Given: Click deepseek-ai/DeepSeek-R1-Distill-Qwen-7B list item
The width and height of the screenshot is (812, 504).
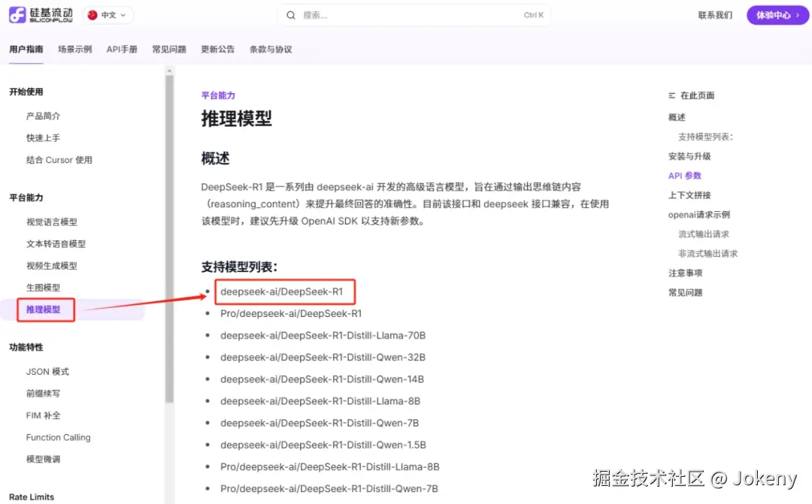Looking at the screenshot, I should coord(319,423).
